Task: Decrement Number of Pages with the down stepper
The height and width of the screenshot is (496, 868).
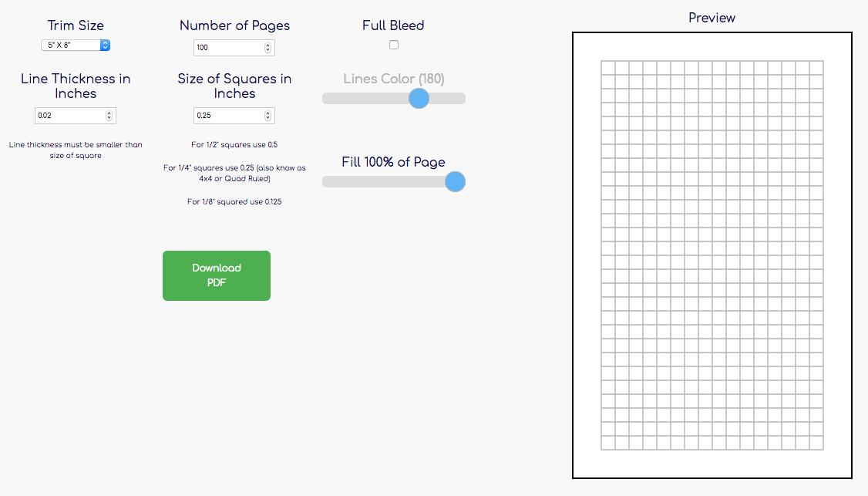Action: (267, 51)
